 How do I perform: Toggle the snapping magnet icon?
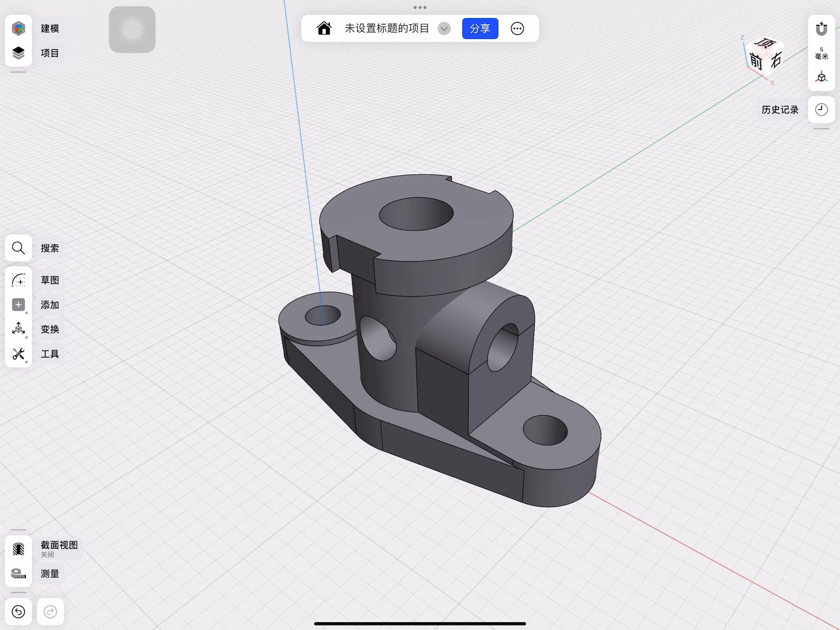[x=821, y=28]
